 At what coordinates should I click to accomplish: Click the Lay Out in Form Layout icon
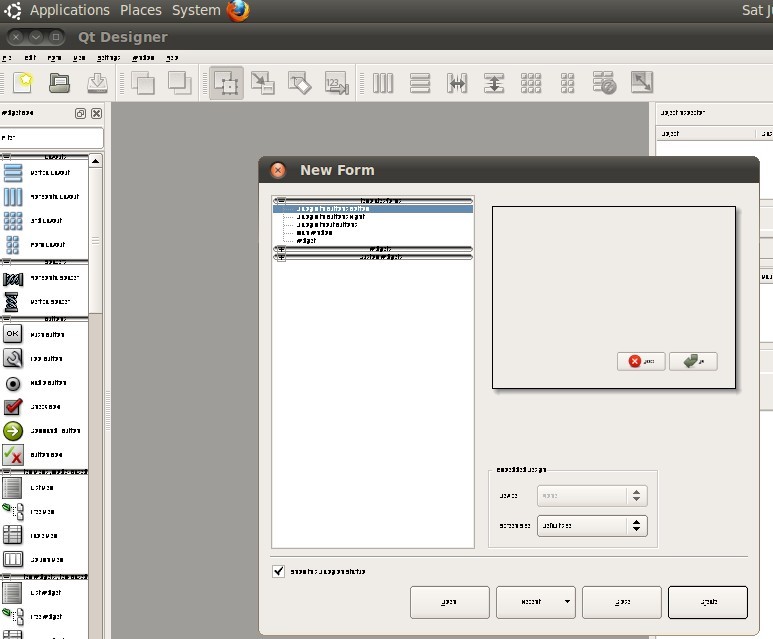click(x=567, y=83)
